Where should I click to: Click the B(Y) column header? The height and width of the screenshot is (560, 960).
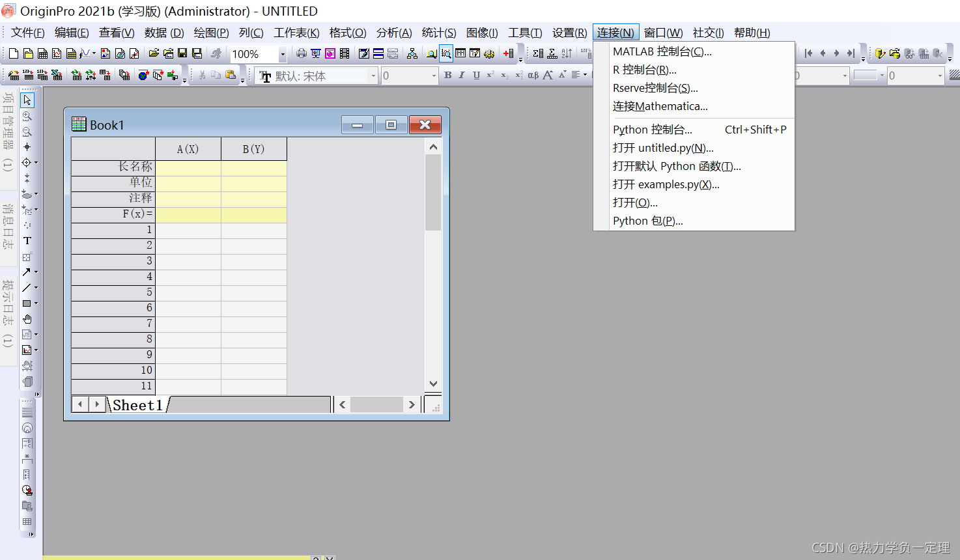tap(253, 149)
